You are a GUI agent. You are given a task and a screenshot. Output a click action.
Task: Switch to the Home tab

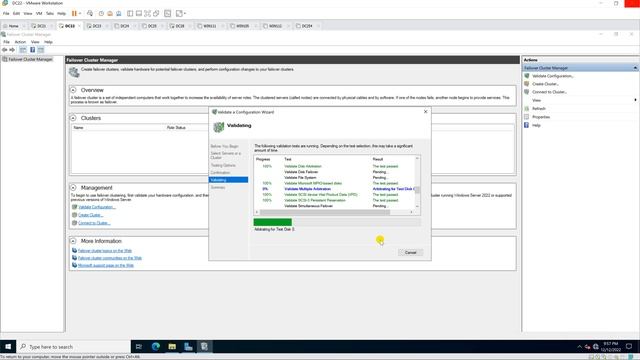point(13,26)
